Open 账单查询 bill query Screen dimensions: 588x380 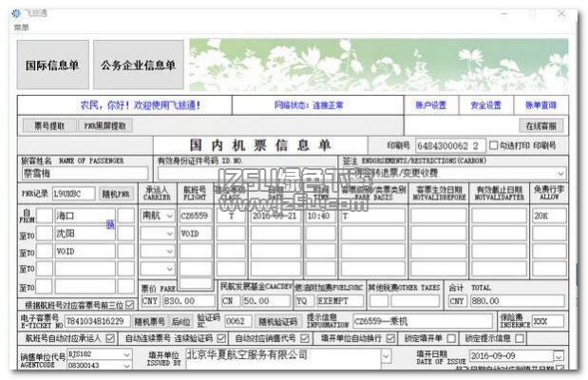(541, 105)
